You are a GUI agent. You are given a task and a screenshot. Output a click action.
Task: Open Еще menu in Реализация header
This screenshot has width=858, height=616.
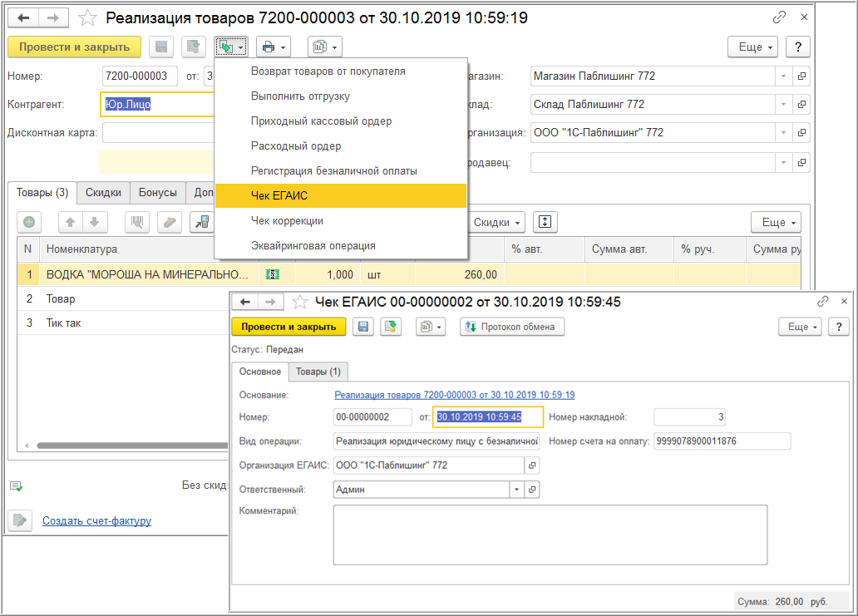tap(753, 47)
